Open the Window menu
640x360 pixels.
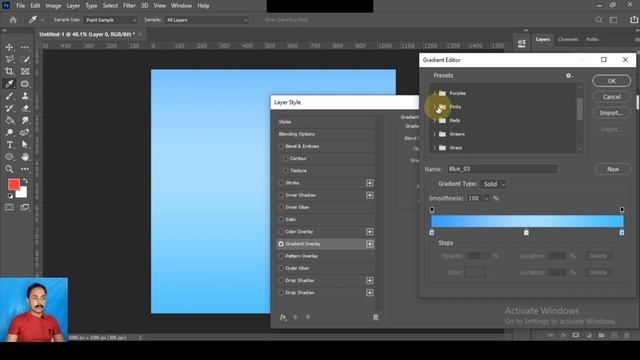181,6
